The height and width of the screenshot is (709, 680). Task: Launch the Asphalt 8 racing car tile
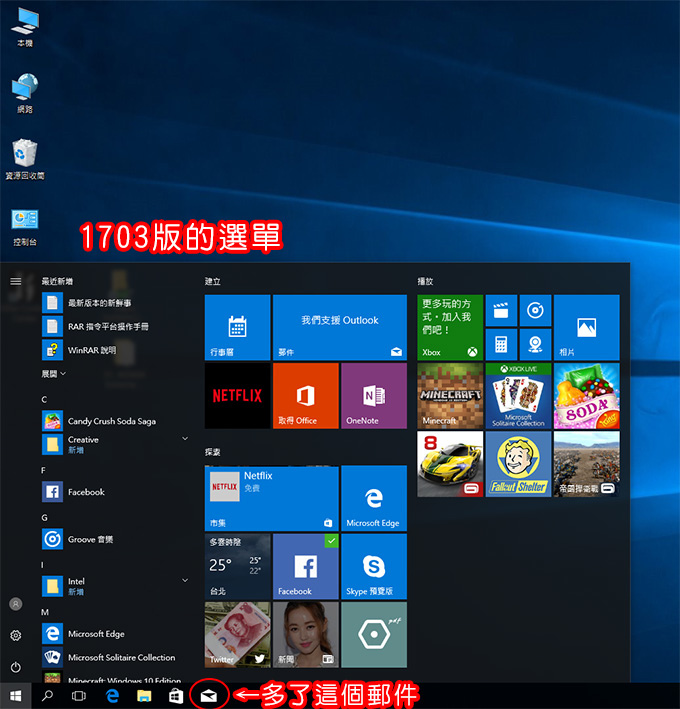pyautogui.click(x=450, y=464)
